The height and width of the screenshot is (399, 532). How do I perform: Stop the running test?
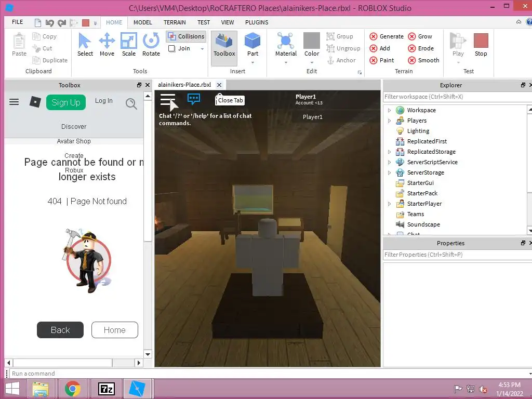[481, 45]
